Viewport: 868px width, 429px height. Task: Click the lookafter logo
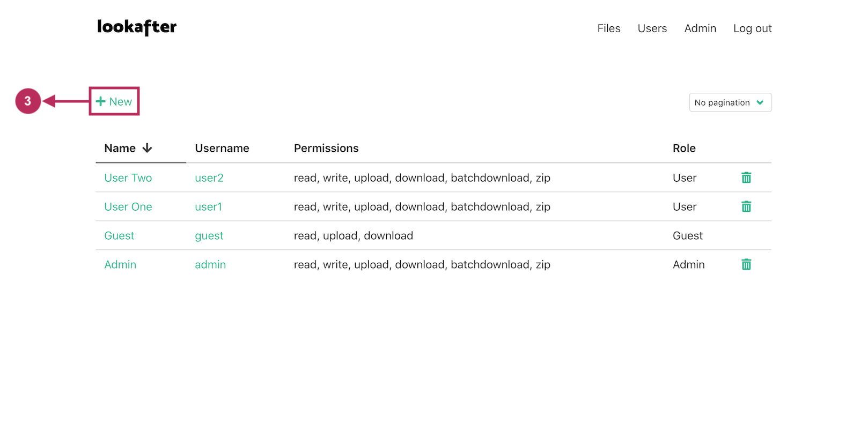(137, 27)
